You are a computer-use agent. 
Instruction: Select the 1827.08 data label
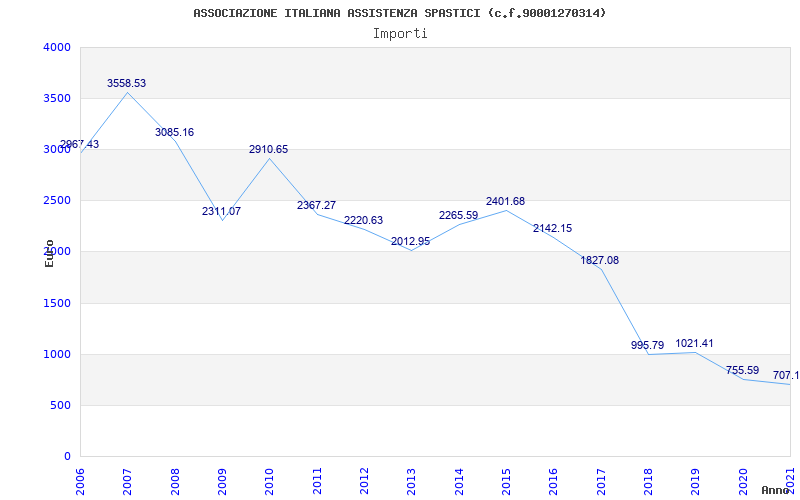point(599,260)
